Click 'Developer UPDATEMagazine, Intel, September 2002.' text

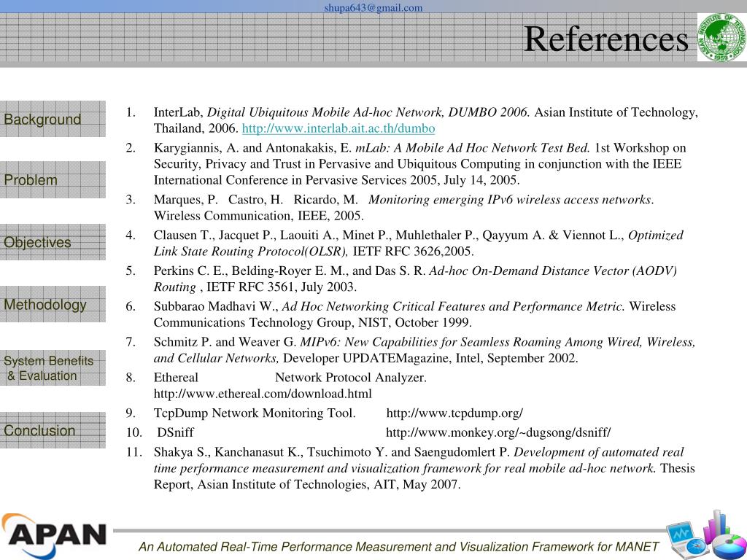tap(430, 358)
